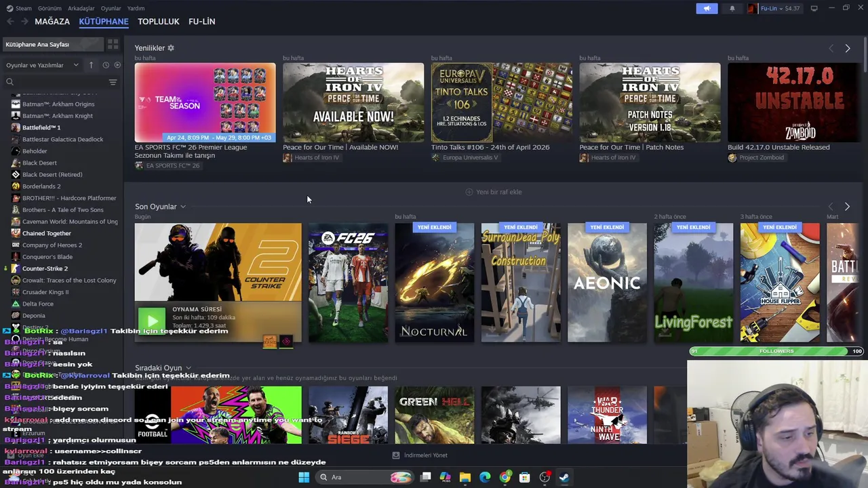Viewport: 868px width, 488px height.
Task: Select House Flipper game cover
Action: (x=780, y=283)
